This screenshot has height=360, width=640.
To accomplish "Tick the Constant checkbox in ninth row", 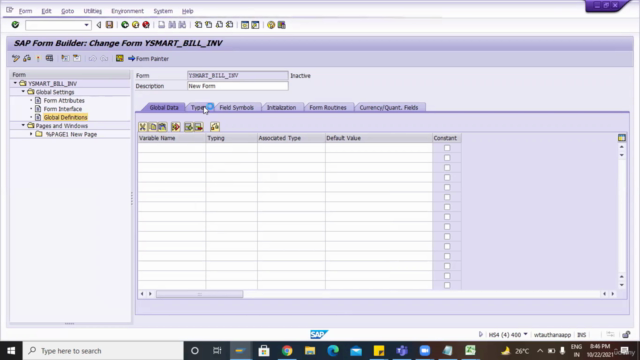I will pyautogui.click(x=447, y=227).
